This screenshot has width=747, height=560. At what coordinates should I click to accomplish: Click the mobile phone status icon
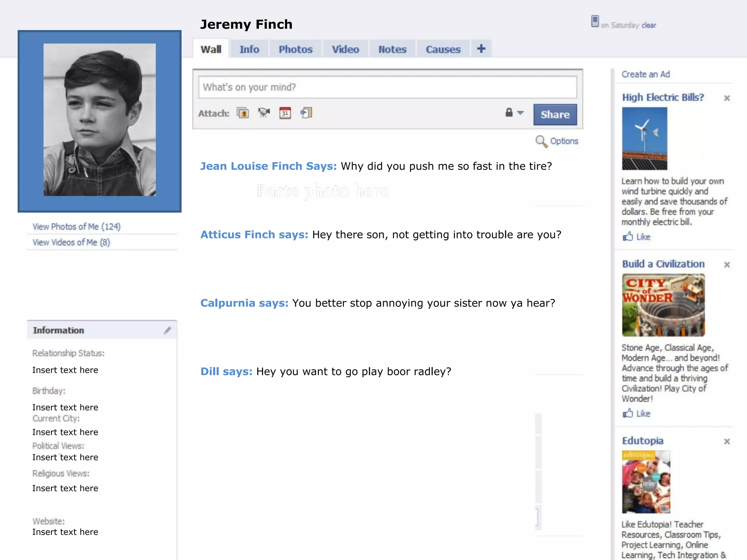click(595, 22)
